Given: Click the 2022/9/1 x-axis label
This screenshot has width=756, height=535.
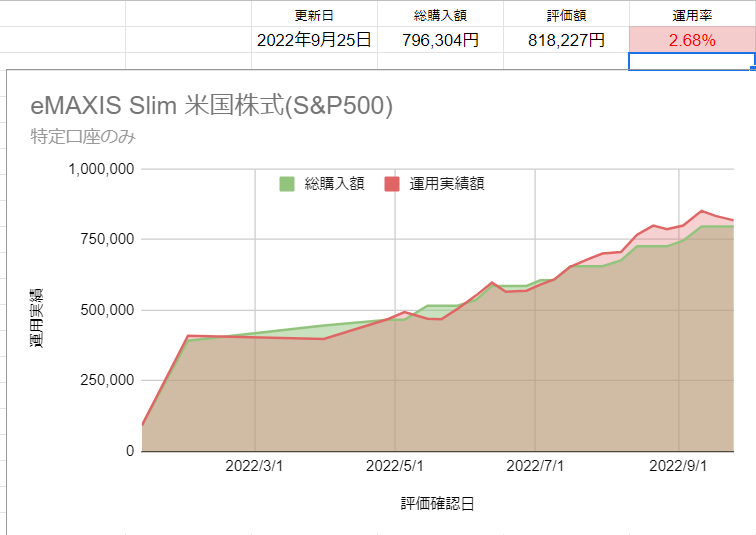Looking at the screenshot, I should click(x=678, y=466).
